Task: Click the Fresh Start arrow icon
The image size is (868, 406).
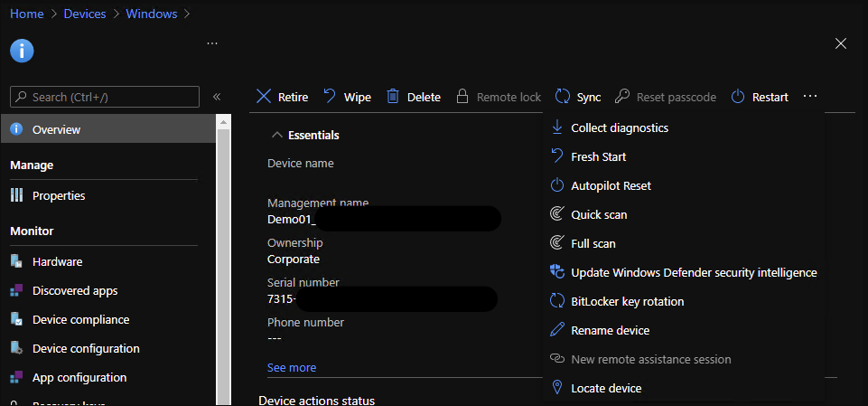Action: 557,156
